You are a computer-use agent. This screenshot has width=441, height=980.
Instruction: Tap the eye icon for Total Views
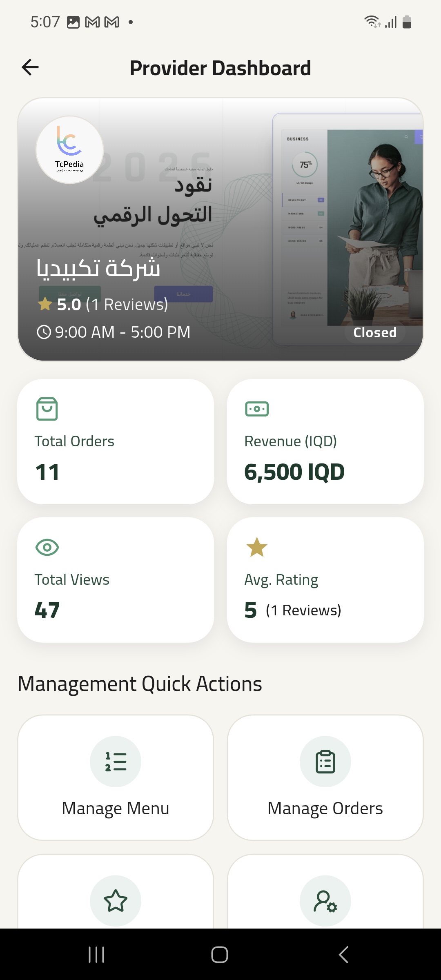(x=47, y=547)
